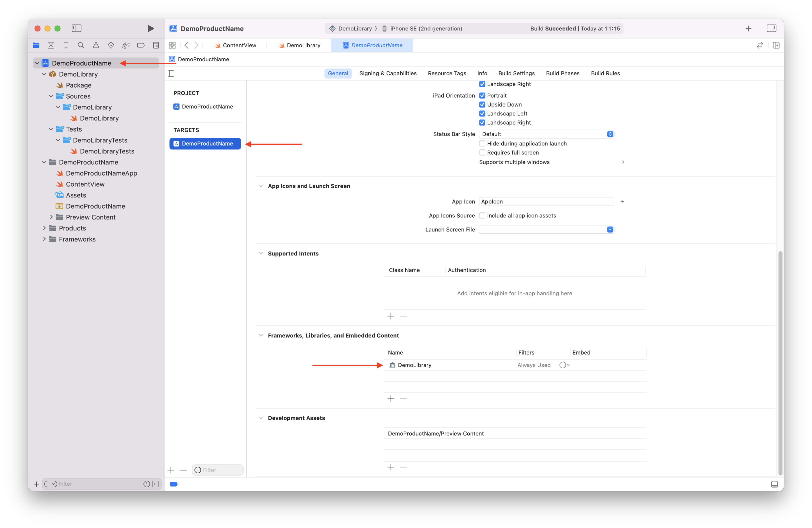Viewport: 812px width, 528px height.
Task: Go back with editor back arrow
Action: coord(186,45)
